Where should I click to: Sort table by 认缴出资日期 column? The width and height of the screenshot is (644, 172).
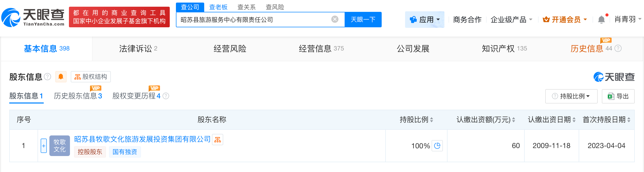click(x=574, y=120)
